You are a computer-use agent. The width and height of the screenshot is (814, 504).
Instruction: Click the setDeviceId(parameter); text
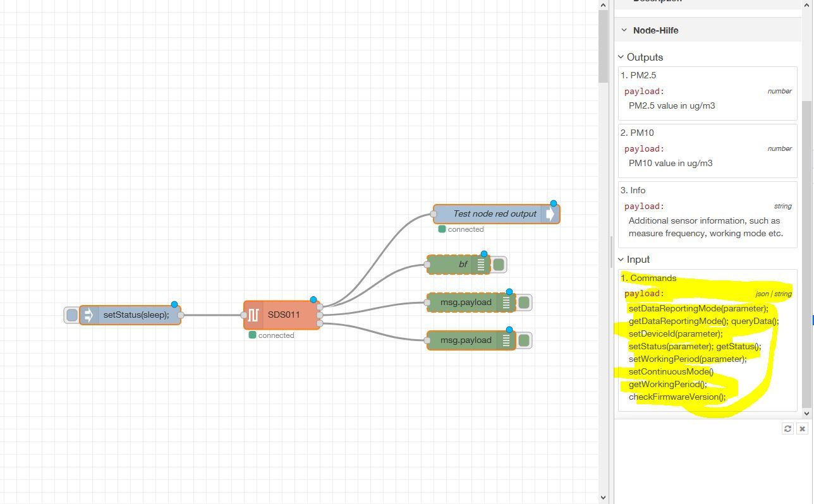(x=676, y=333)
